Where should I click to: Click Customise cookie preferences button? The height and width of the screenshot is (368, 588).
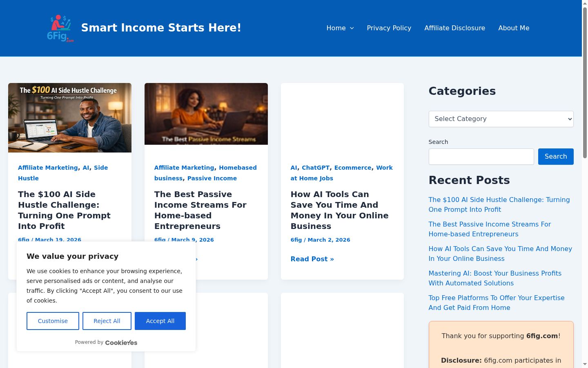tap(53, 321)
